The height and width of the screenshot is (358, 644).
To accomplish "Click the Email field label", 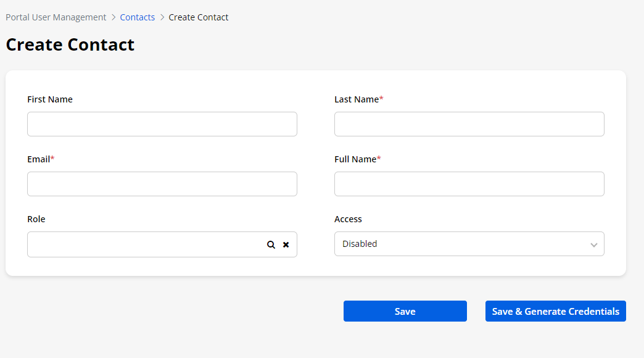I will (x=39, y=159).
